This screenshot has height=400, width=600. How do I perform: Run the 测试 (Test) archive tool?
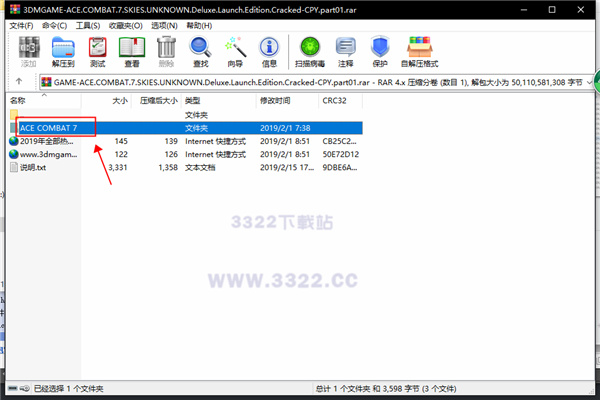pyautogui.click(x=98, y=52)
